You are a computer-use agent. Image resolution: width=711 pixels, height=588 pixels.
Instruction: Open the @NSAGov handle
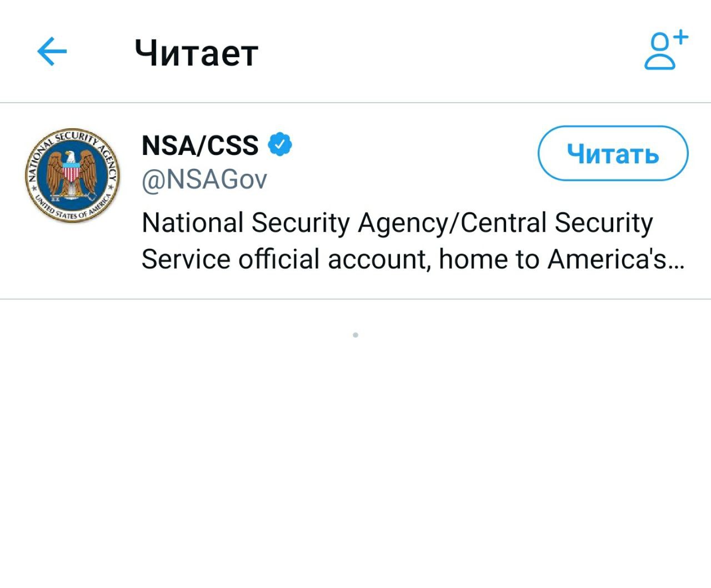click(x=204, y=179)
